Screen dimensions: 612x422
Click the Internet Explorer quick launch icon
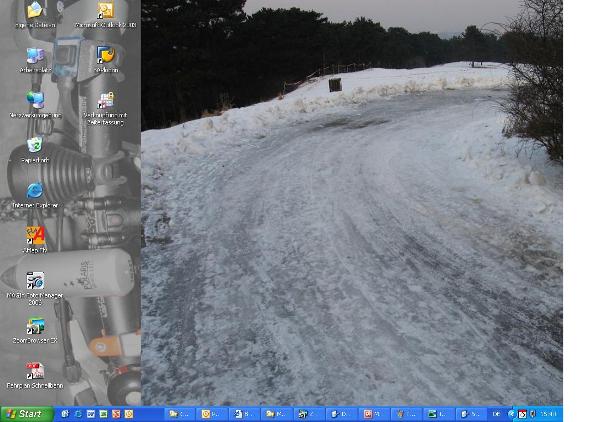click(78, 414)
